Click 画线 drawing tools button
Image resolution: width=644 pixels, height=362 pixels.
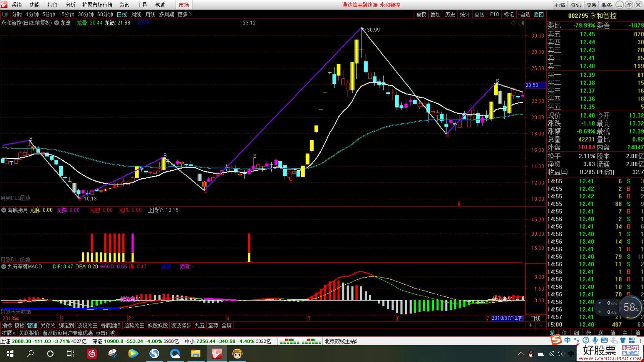479,14
